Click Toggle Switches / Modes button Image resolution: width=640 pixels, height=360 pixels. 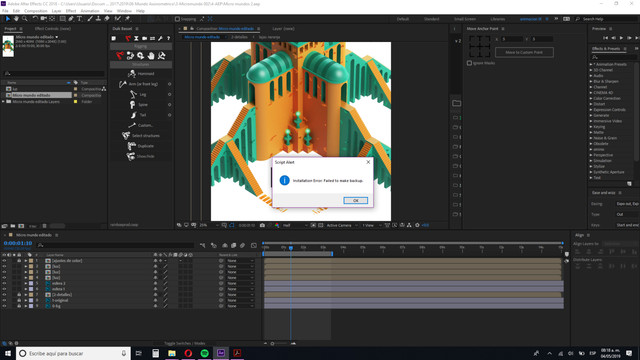click(185, 343)
